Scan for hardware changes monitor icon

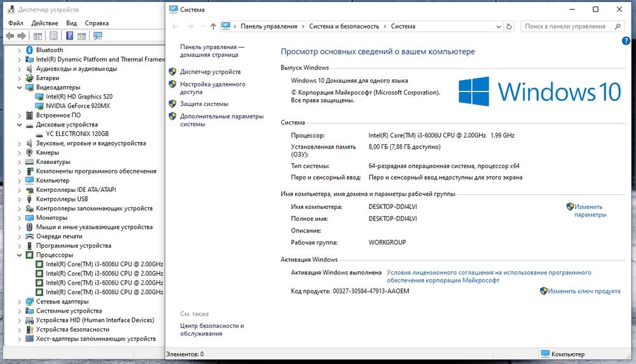click(x=98, y=36)
